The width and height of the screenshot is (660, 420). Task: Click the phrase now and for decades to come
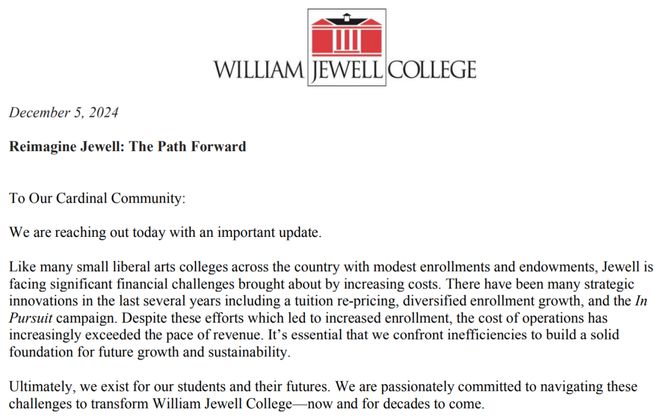coord(395,404)
